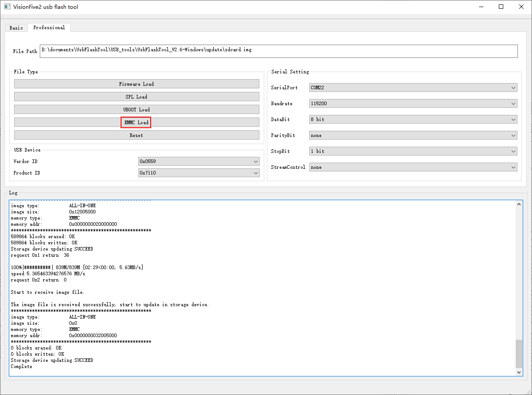Screen dimensions: 532x395
Task: Click 'memory addr: 0x0000000020000000' log line
Action: [x=64, y=224]
